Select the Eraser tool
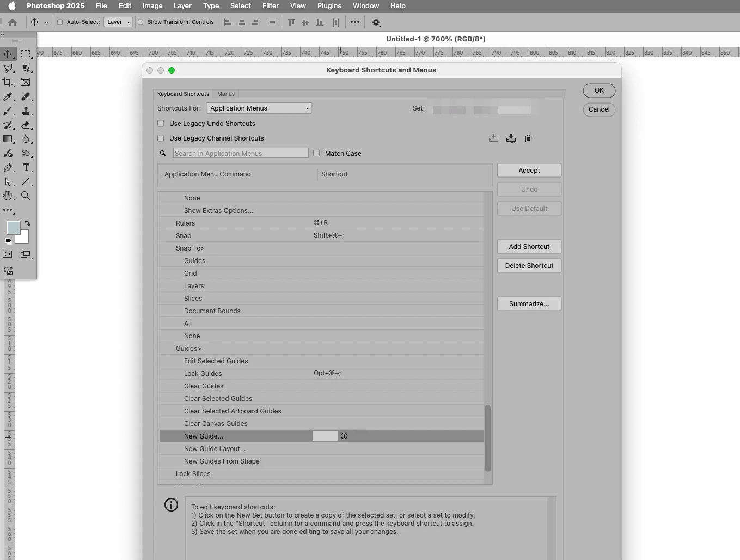This screenshot has width=740, height=560. point(26,125)
